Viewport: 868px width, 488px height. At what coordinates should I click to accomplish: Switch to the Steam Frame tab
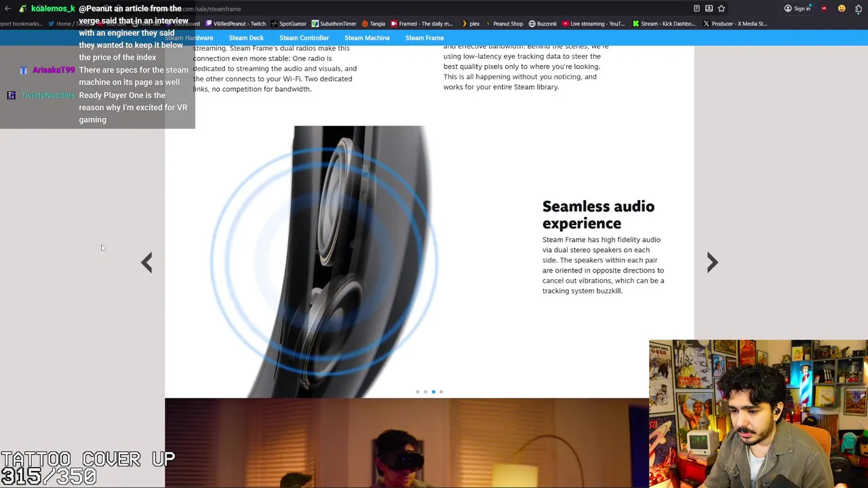(x=425, y=38)
